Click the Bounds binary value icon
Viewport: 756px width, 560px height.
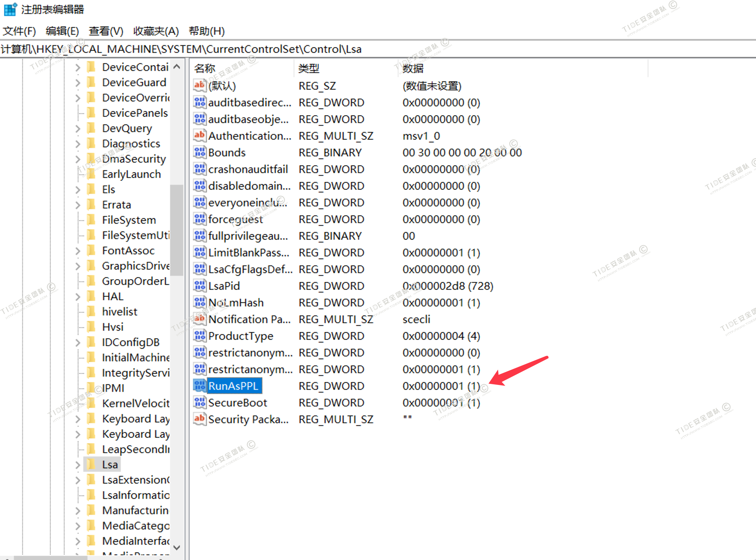[200, 152]
